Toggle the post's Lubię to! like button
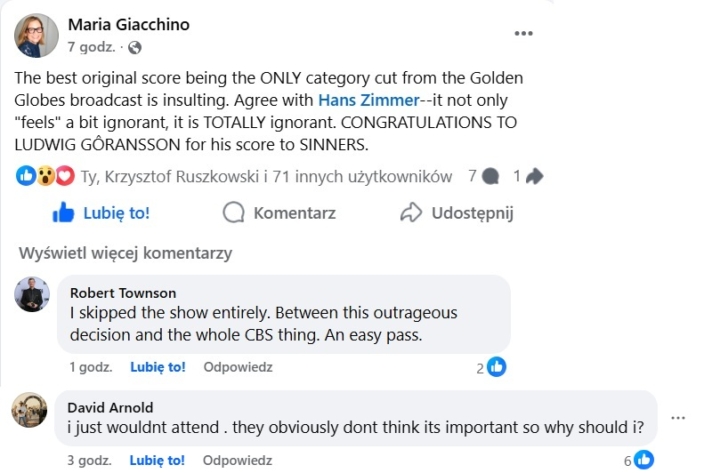704x473 pixels. click(102, 212)
